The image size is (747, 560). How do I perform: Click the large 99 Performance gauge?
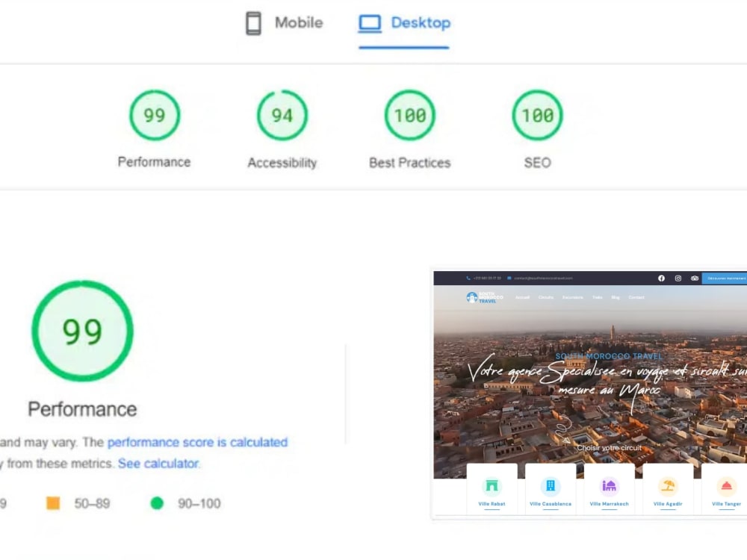click(x=82, y=331)
